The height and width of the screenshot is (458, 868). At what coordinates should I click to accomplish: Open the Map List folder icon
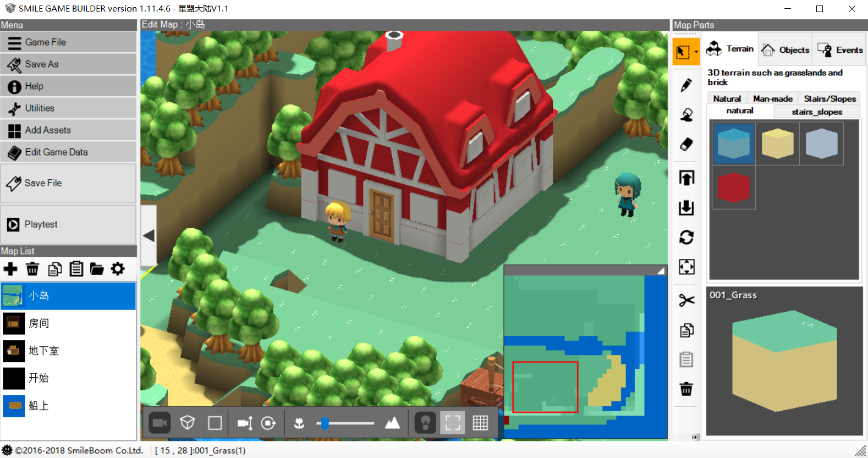(97, 269)
